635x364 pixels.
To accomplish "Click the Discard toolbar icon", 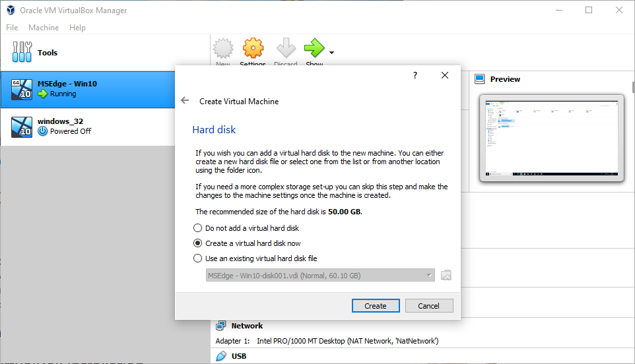I will pyautogui.click(x=286, y=48).
